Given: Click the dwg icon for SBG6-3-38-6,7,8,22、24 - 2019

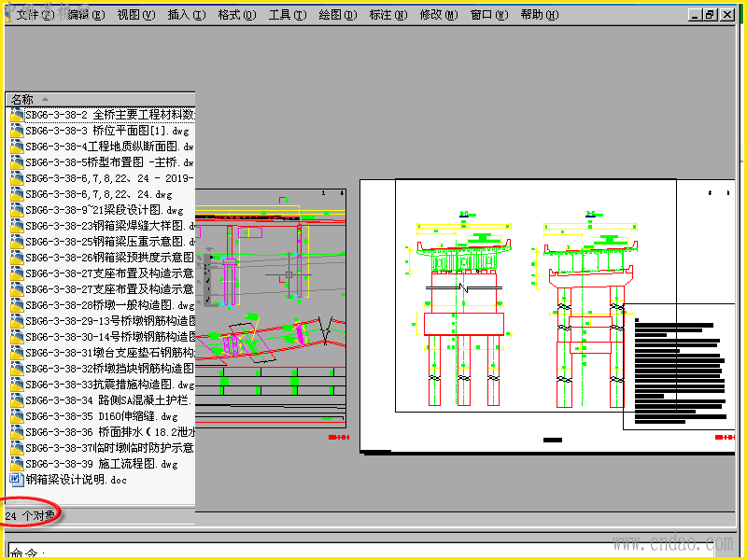Looking at the screenshot, I should [17, 178].
